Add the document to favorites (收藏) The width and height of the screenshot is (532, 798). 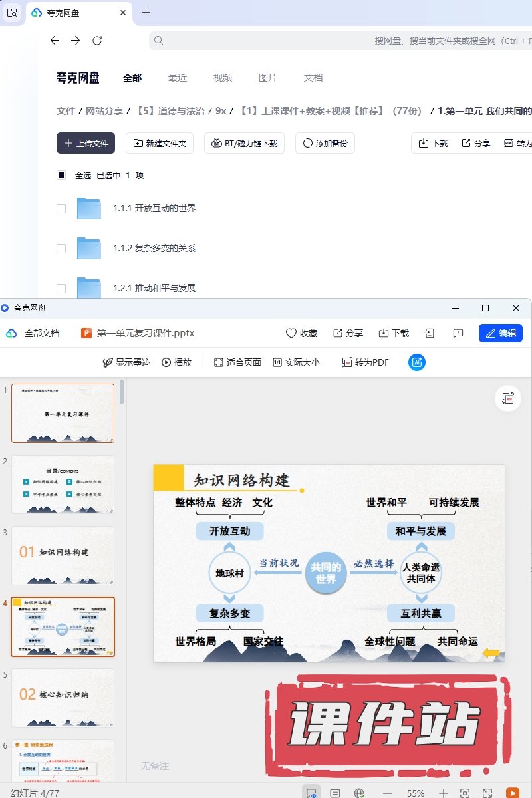tap(301, 333)
